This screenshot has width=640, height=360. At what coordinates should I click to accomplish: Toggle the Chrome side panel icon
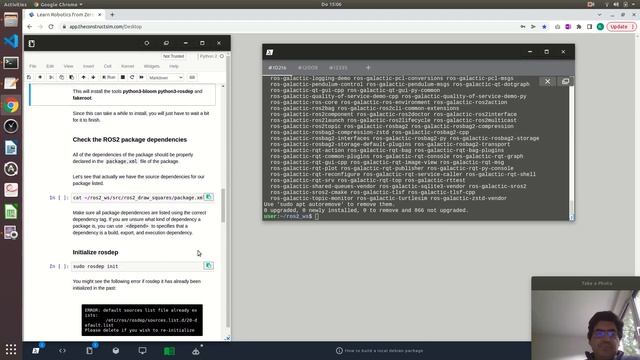(589, 27)
